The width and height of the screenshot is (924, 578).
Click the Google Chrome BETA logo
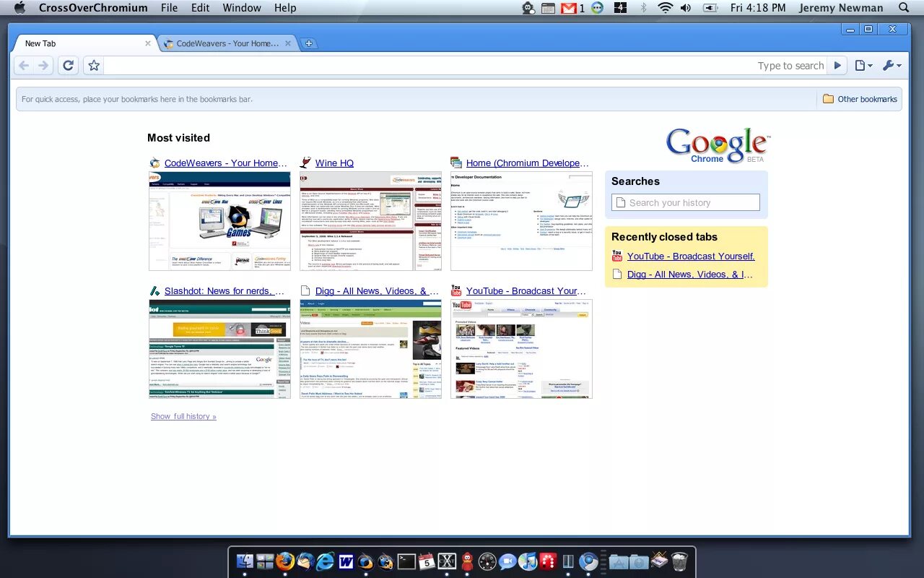click(x=718, y=145)
